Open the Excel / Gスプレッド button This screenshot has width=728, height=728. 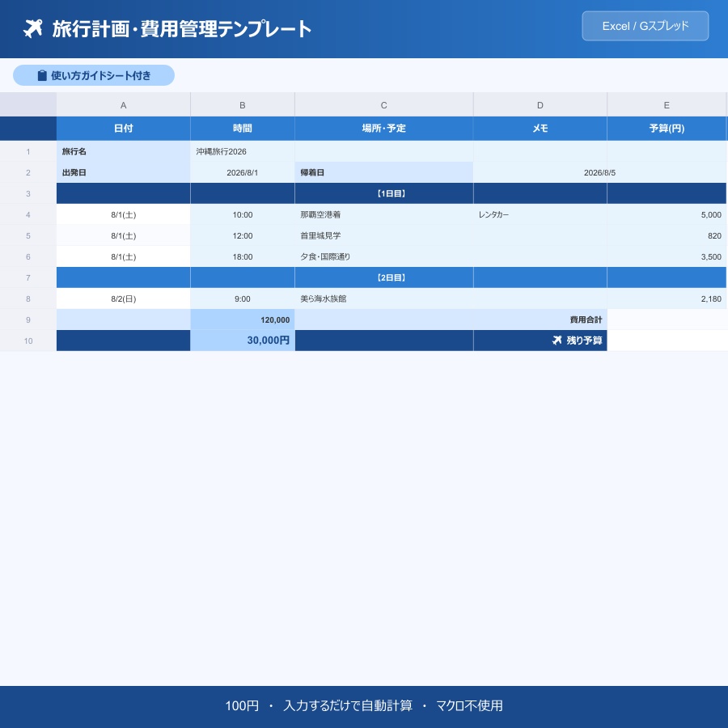(645, 26)
